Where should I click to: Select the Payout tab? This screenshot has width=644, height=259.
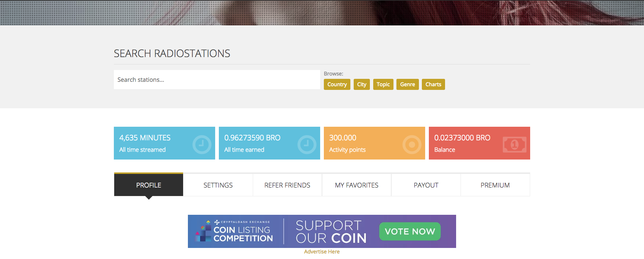point(426,185)
